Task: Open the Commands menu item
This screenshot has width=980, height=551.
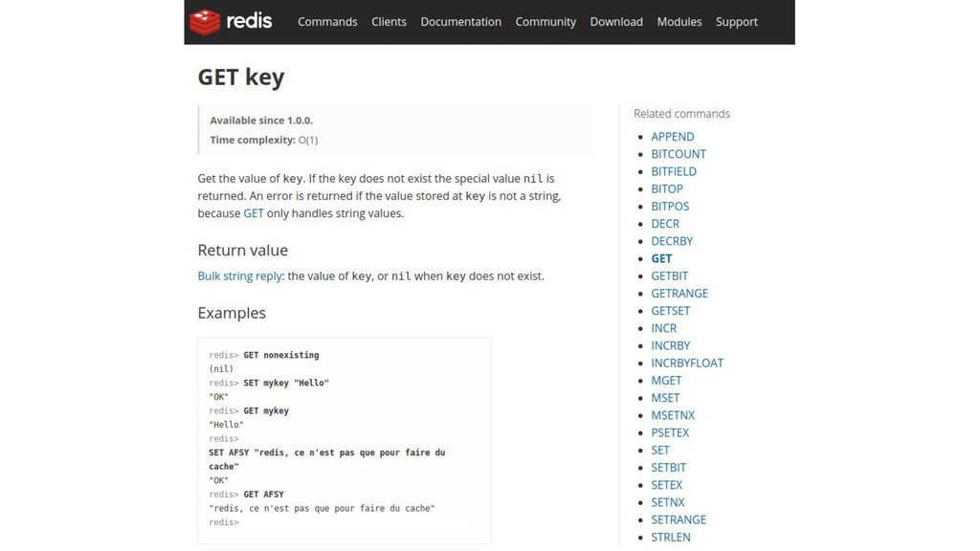Action: (x=327, y=21)
